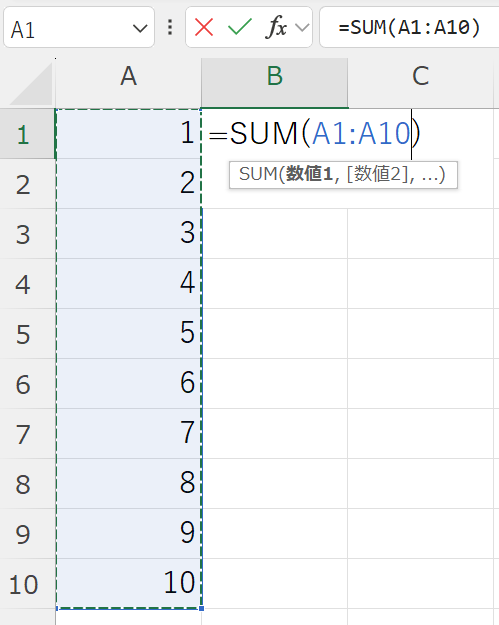Expand the dropdown arrow beside fx

(x=302, y=28)
